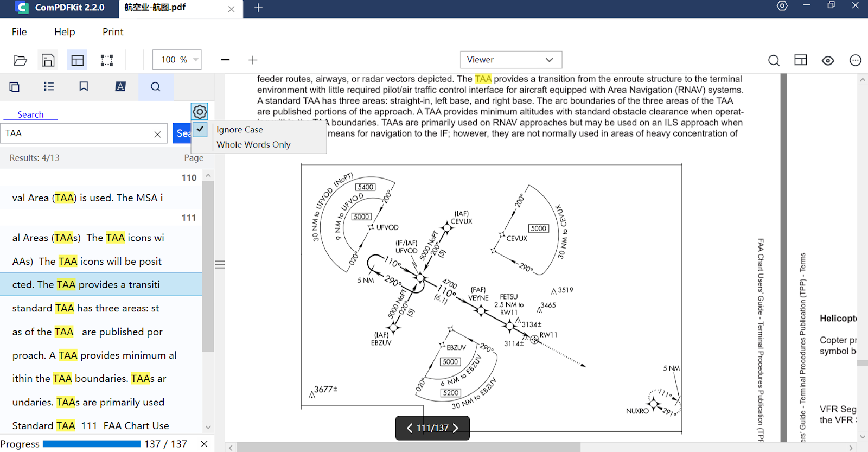Toggle the sidebar splitter handle

[220, 265]
